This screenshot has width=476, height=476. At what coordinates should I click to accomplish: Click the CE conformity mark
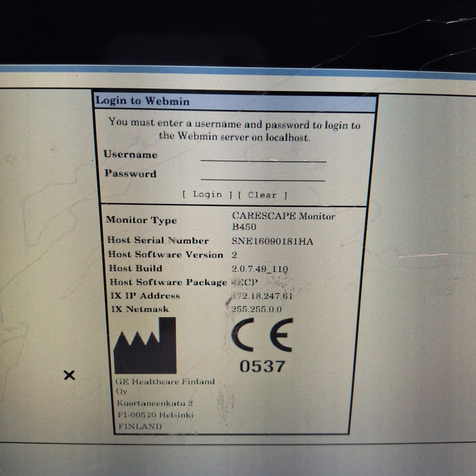pos(262,335)
